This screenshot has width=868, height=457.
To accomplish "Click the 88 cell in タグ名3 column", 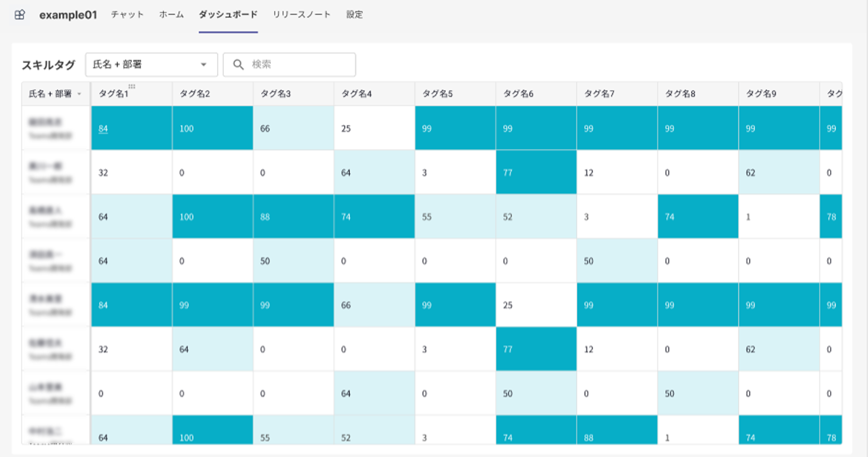I will point(265,217).
